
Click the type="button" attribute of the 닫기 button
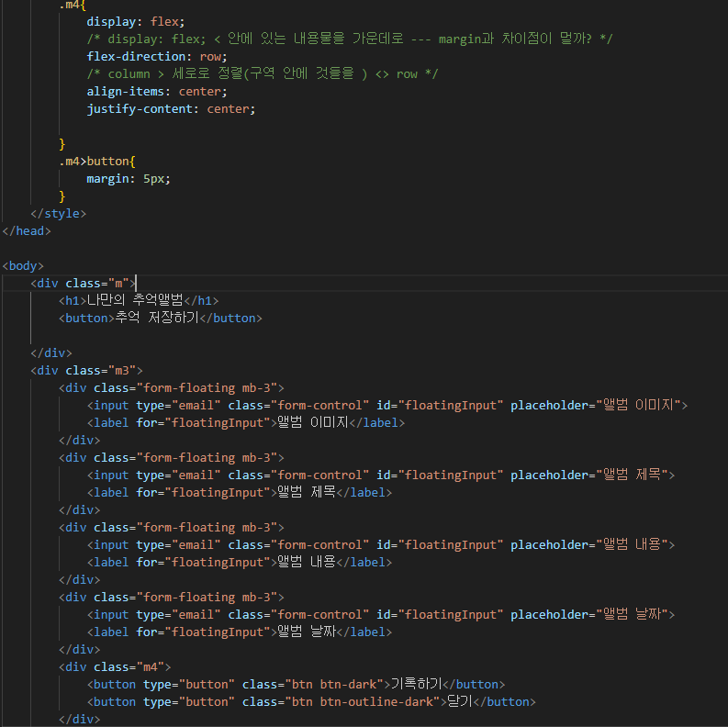189,702
